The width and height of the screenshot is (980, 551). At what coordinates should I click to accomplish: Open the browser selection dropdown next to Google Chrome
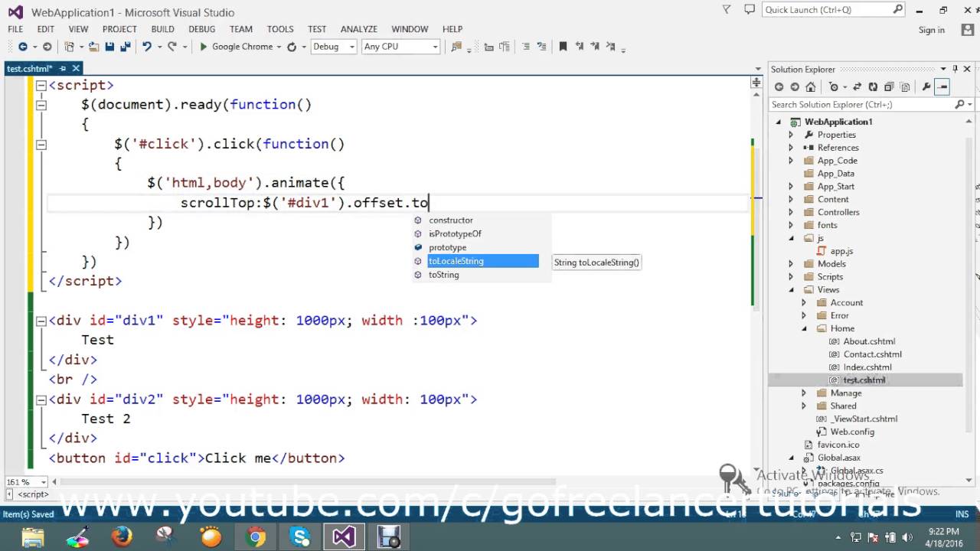(x=279, y=47)
